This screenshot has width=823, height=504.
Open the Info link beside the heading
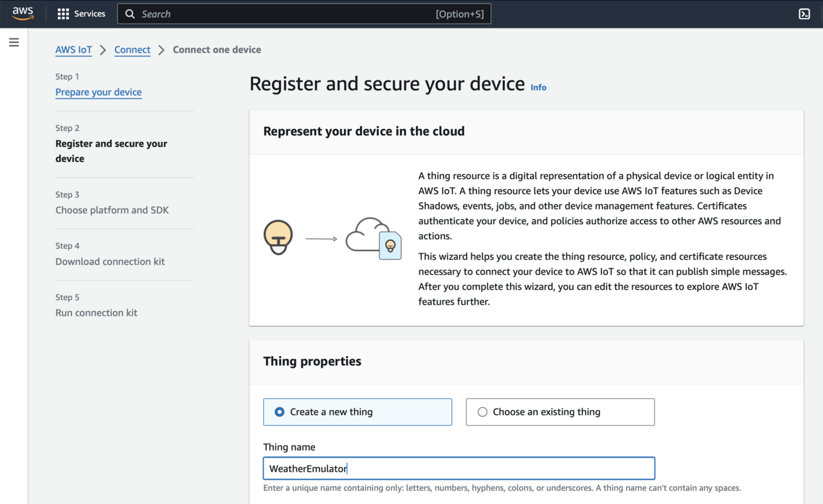(538, 87)
